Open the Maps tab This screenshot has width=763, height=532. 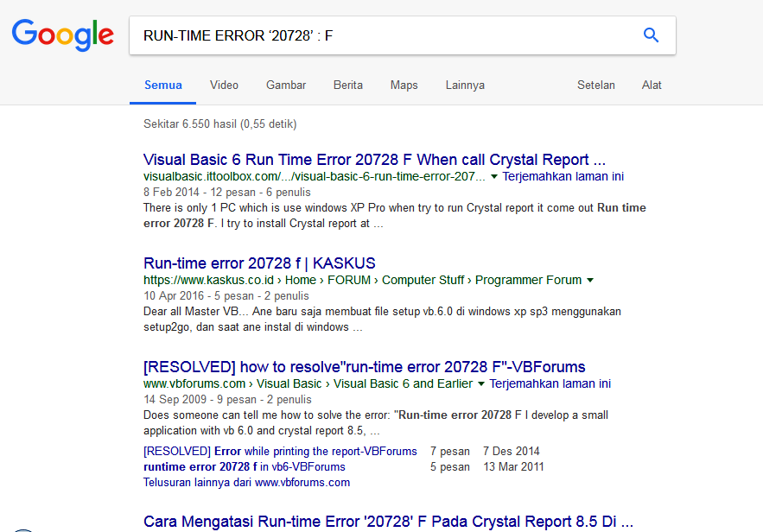[404, 85]
